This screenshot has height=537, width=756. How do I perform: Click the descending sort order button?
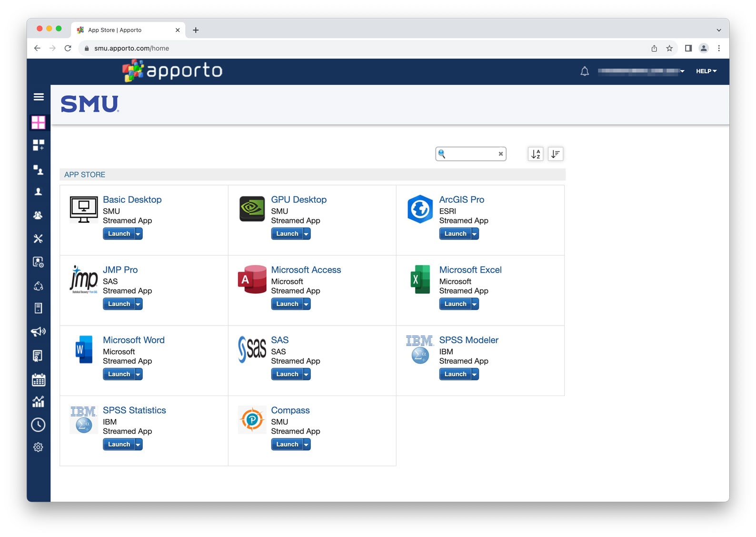pos(556,154)
